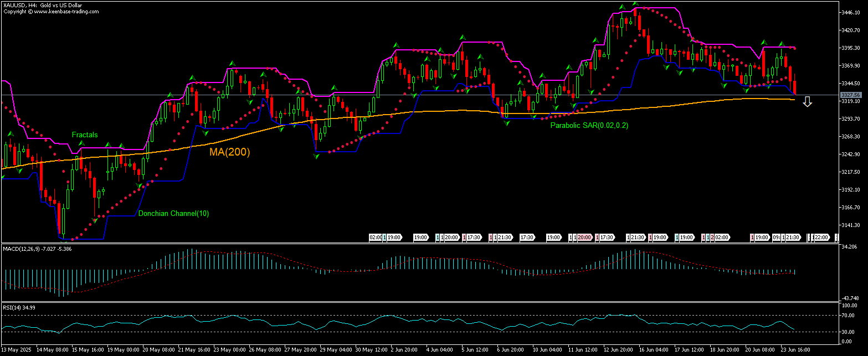868x356 pixels.
Task: Click the 13 May 2025 date label
Action: [15, 350]
